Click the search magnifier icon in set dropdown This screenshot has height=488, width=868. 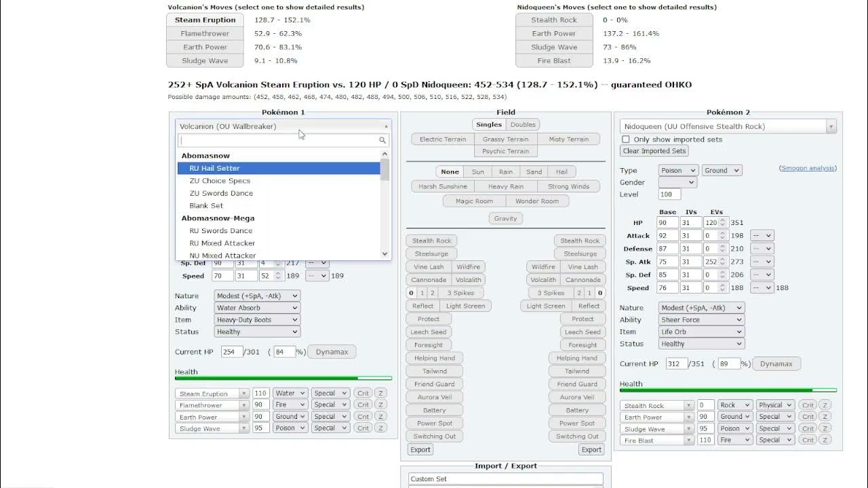tap(382, 140)
